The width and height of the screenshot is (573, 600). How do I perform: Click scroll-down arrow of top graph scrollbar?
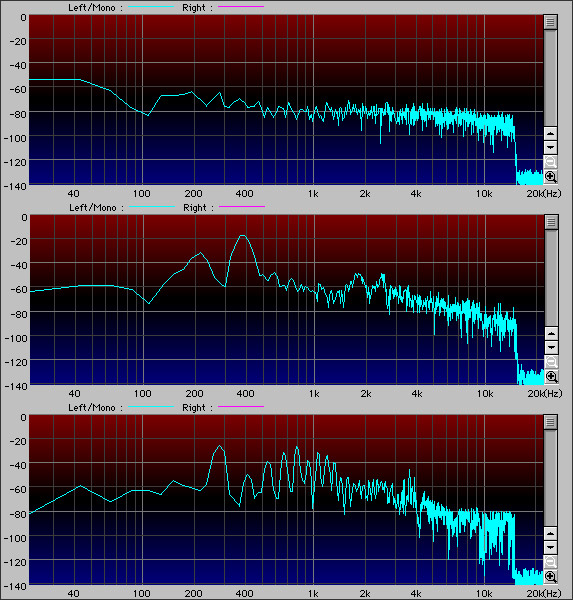(x=550, y=147)
